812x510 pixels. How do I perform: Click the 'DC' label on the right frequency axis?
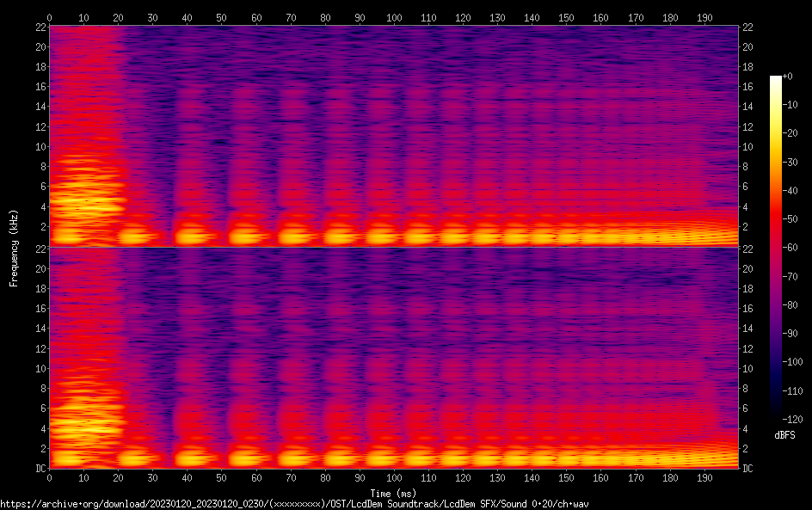(748, 469)
